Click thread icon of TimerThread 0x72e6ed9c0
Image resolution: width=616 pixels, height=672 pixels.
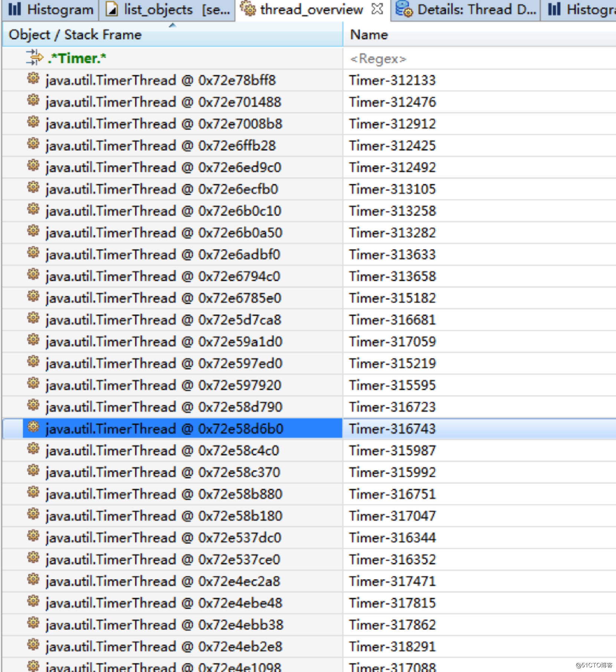click(x=33, y=166)
